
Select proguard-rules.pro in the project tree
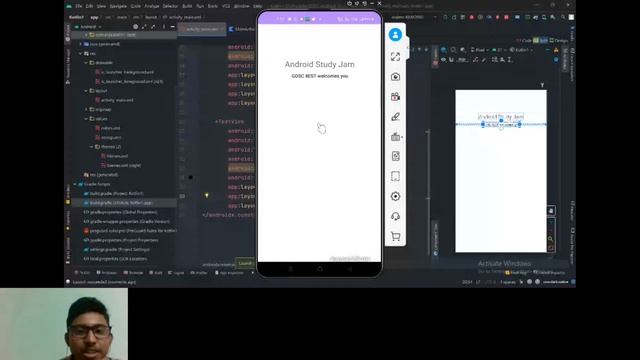(130, 231)
